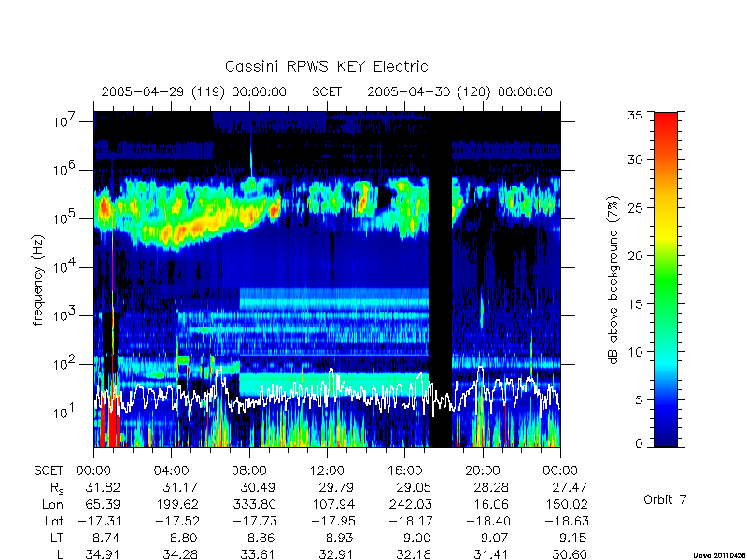The width and height of the screenshot is (747, 560).
Task: Click the "Orbit 7" label
Action: click(x=665, y=499)
